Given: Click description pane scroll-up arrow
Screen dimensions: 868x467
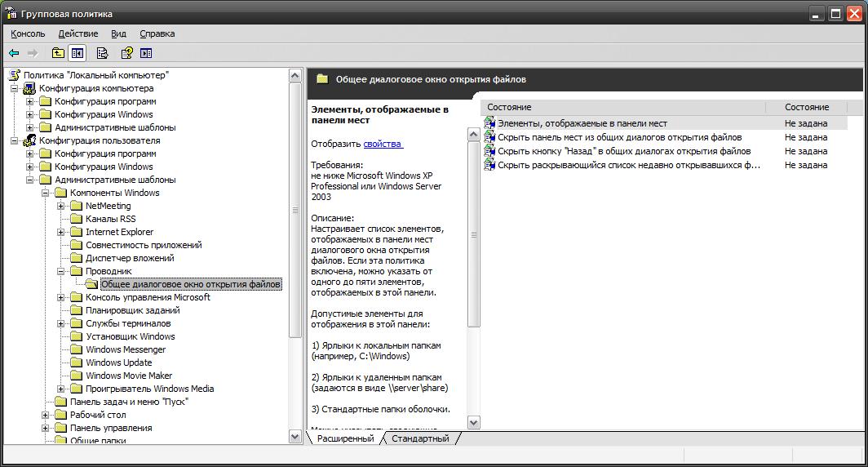Looking at the screenshot, I should (473, 134).
